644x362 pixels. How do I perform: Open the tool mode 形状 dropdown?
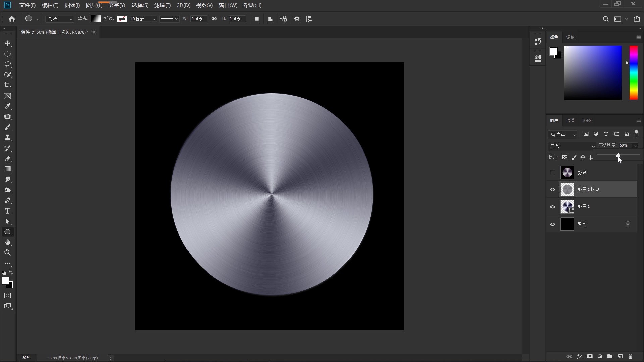pyautogui.click(x=60, y=19)
